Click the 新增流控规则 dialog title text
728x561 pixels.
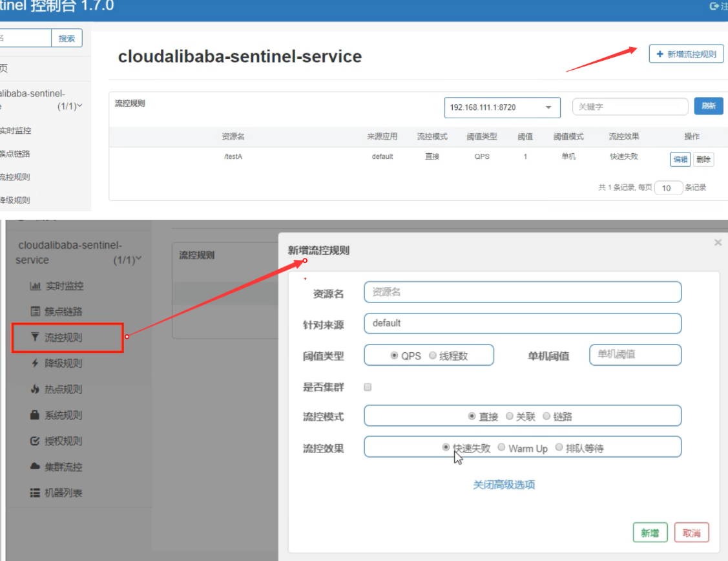(318, 250)
